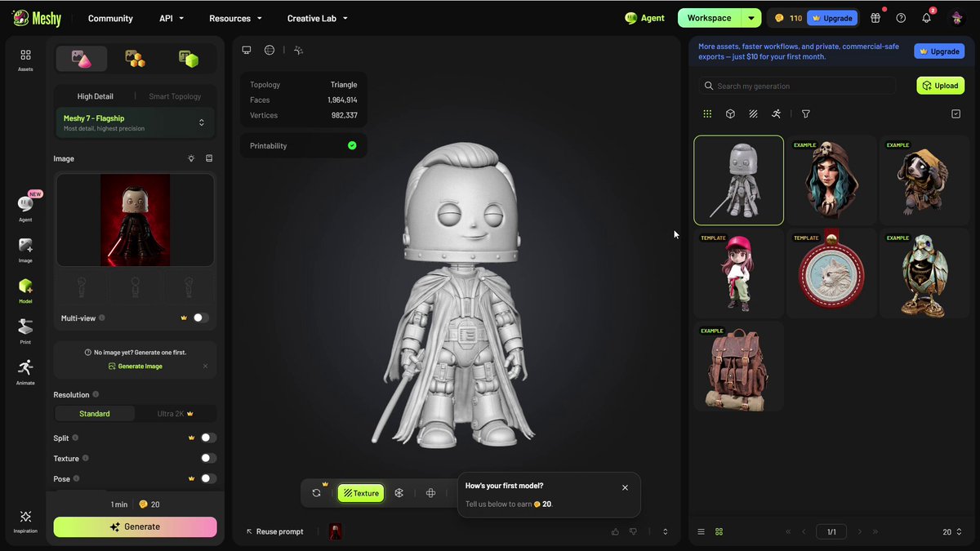Image resolution: width=980 pixels, height=551 pixels.
Task: Select the animation running-figure filter
Action: click(776, 114)
